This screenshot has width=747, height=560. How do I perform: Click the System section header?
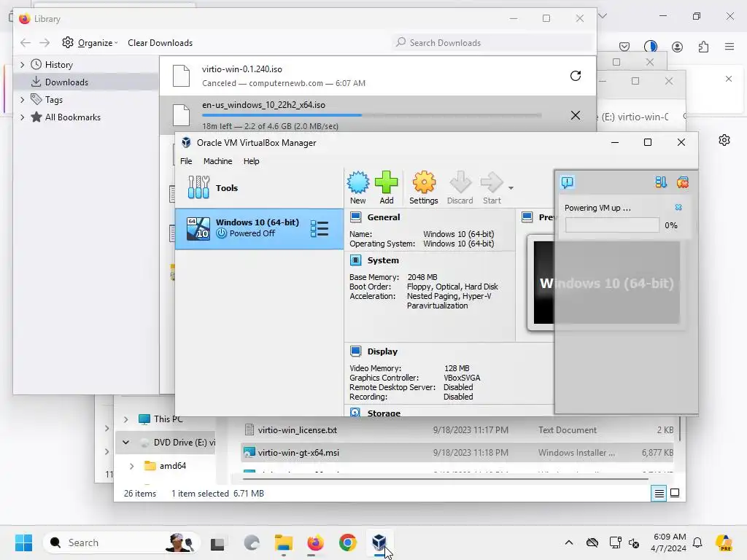pyautogui.click(x=383, y=260)
